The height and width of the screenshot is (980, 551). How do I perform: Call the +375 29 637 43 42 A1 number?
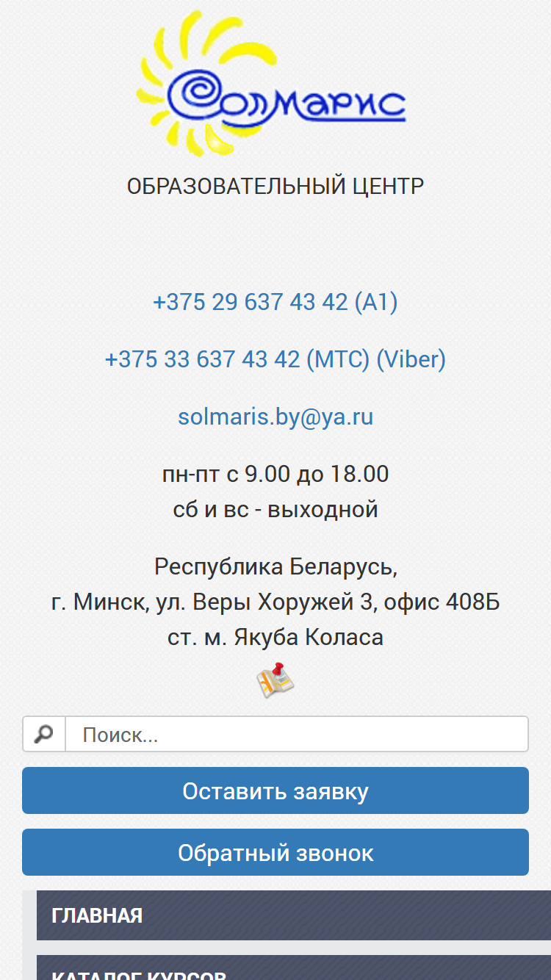click(x=275, y=302)
